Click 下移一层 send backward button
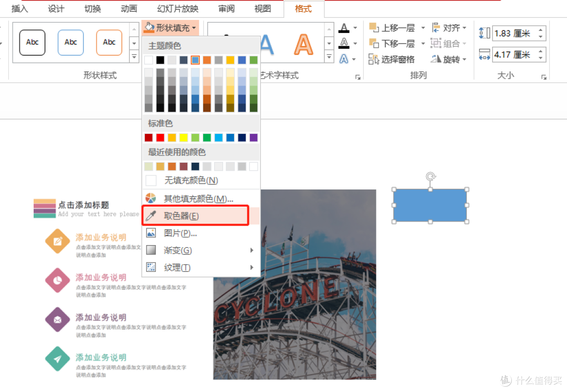The height and width of the screenshot is (392, 567). tap(392, 44)
